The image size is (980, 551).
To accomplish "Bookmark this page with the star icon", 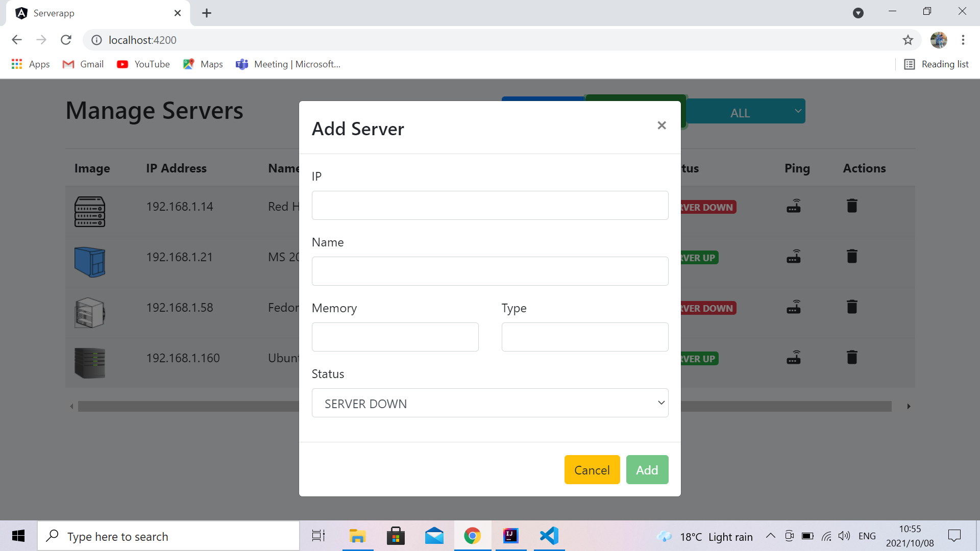I will pos(908,40).
